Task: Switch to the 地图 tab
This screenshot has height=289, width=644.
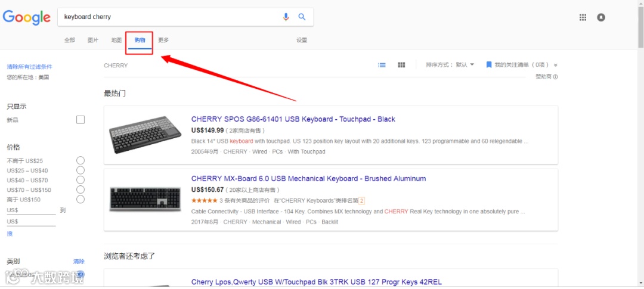Action: [116, 41]
